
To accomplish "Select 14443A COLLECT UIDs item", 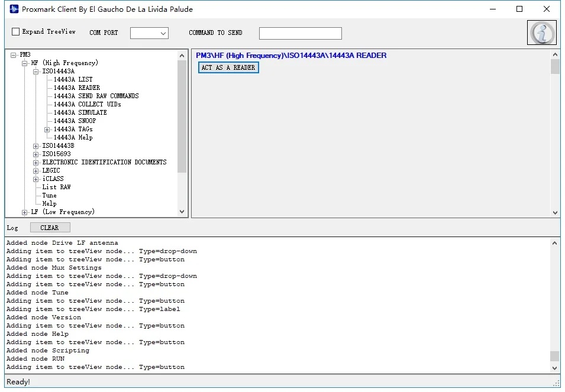I will click(87, 104).
